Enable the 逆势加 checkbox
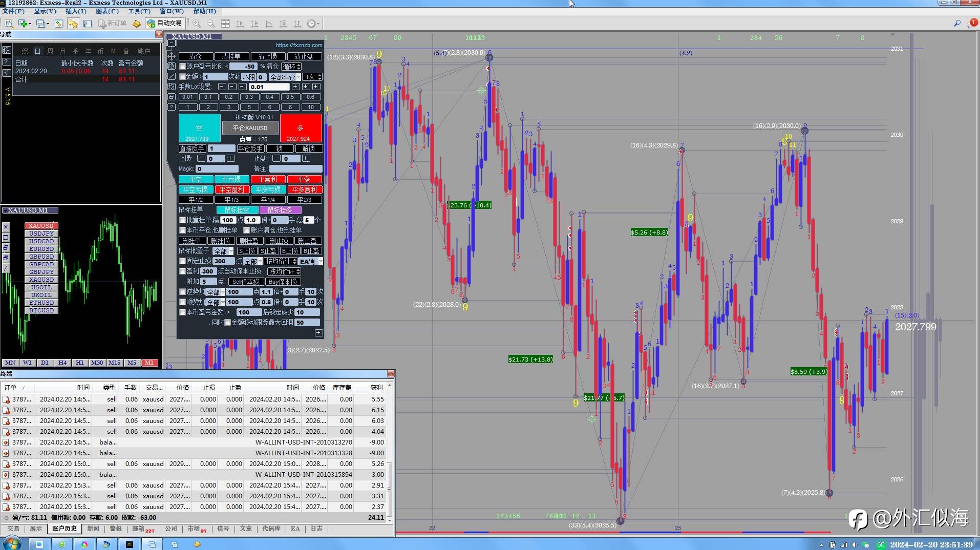 (182, 292)
